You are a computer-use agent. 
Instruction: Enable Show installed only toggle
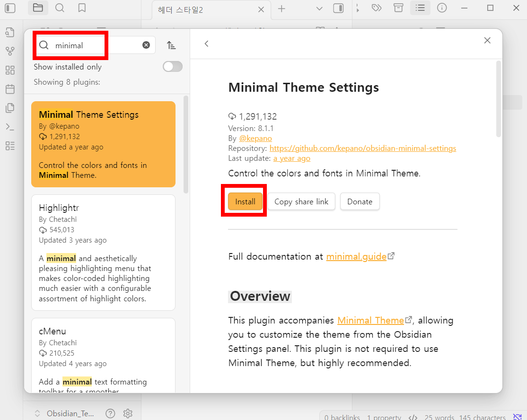173,67
